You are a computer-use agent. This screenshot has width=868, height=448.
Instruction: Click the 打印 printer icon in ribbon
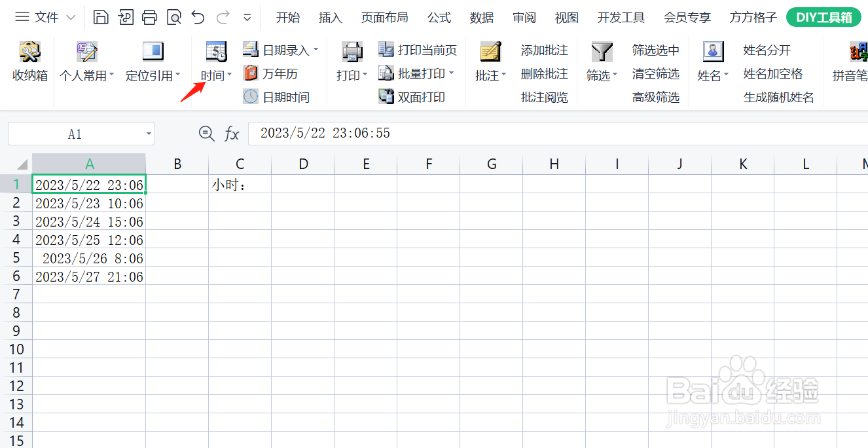pyautogui.click(x=352, y=52)
